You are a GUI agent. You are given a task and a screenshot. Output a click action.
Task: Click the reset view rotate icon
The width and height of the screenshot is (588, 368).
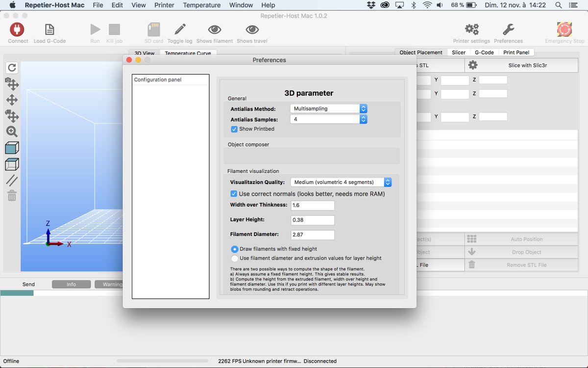(x=12, y=68)
